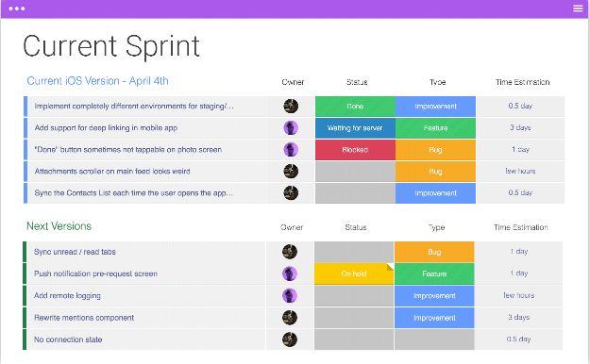Click the 'Status' column header in Next Versions

point(356,227)
